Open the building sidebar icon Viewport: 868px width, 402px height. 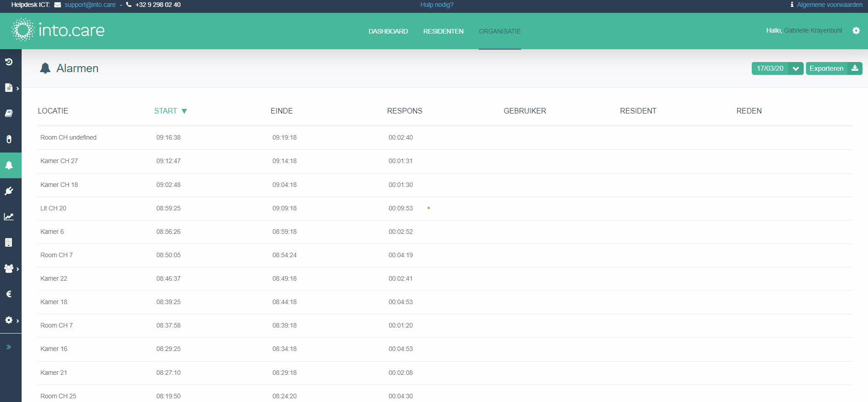click(9, 243)
